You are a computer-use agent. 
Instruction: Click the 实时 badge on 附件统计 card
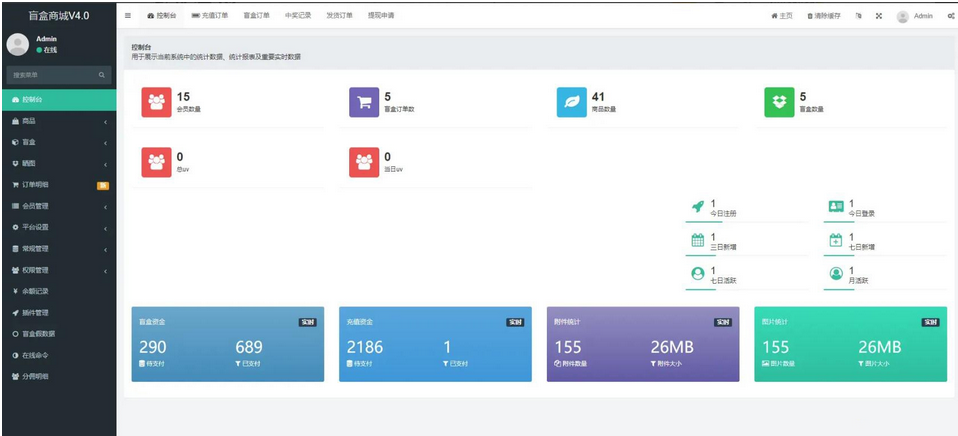(723, 322)
